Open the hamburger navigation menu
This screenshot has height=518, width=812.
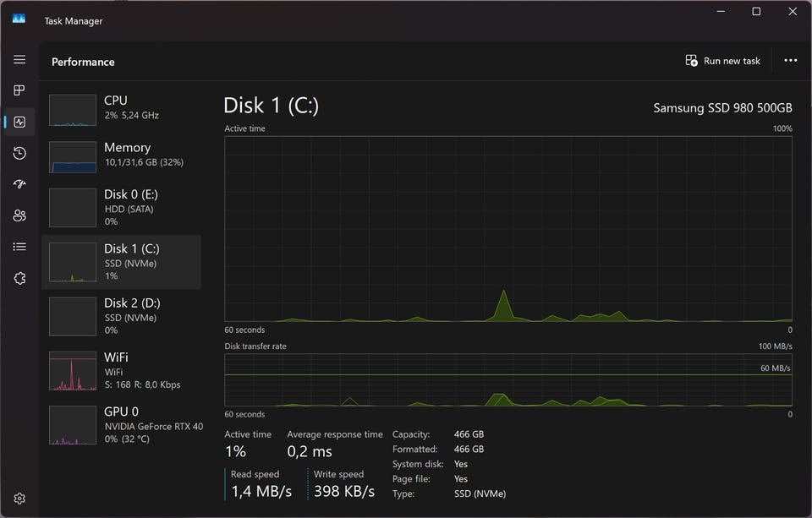(19, 59)
